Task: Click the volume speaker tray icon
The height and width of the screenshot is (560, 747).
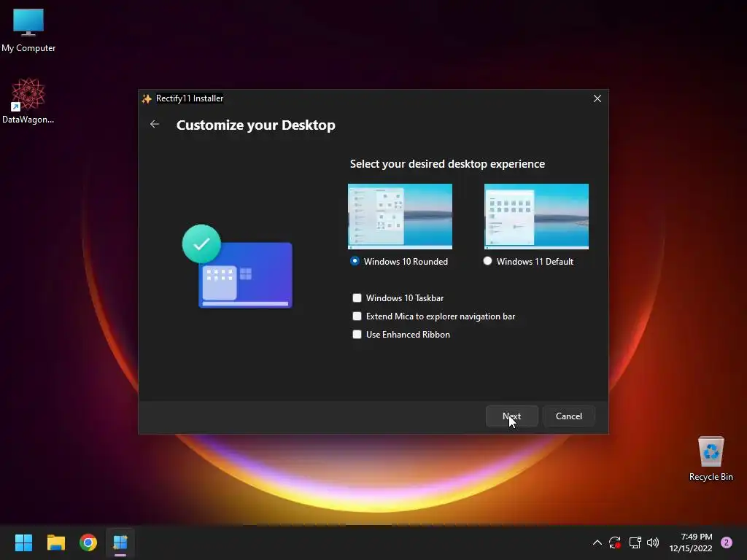Action: pyautogui.click(x=653, y=542)
